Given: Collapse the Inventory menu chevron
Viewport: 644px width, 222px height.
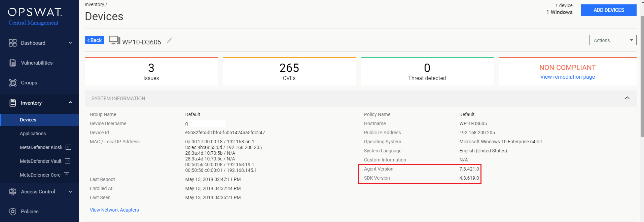Looking at the screenshot, I should 70,102.
